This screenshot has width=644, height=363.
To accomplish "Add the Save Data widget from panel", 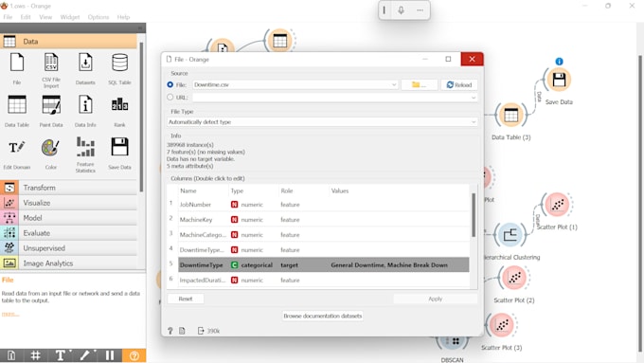I will click(x=119, y=154).
